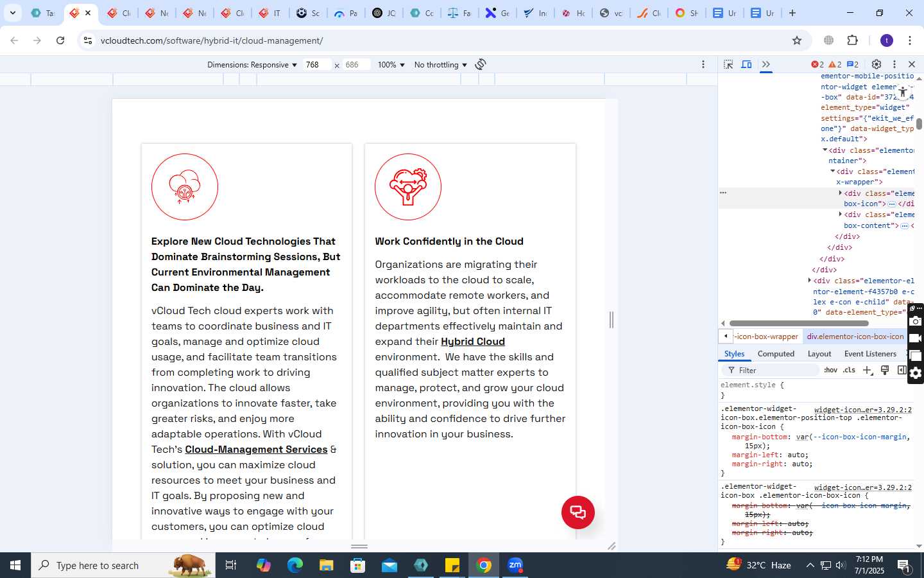Switch to the Event Listeners tab

click(870, 354)
